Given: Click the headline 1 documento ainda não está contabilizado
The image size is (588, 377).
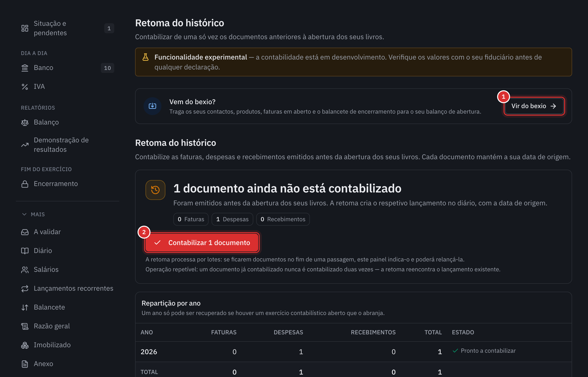Looking at the screenshot, I should (287, 188).
